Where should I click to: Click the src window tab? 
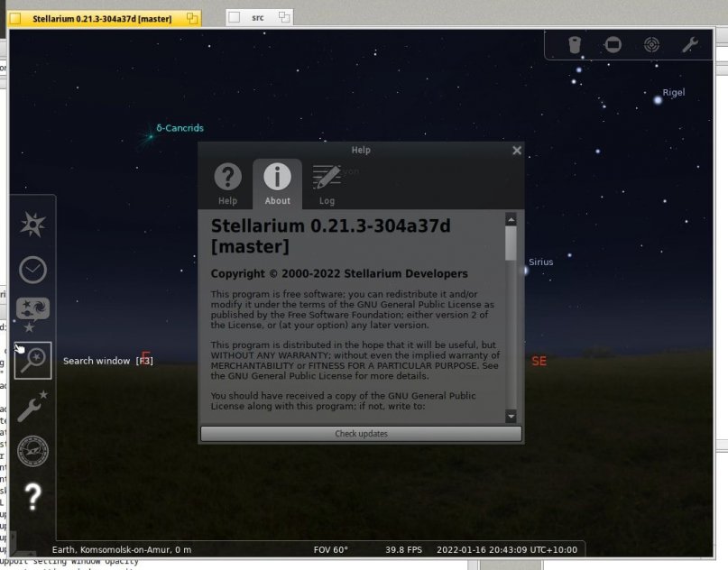(258, 17)
